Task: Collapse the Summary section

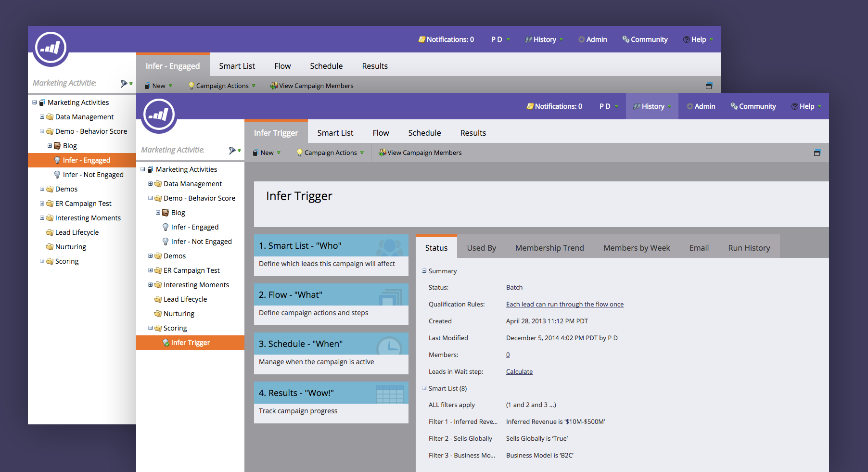Action: pos(424,271)
